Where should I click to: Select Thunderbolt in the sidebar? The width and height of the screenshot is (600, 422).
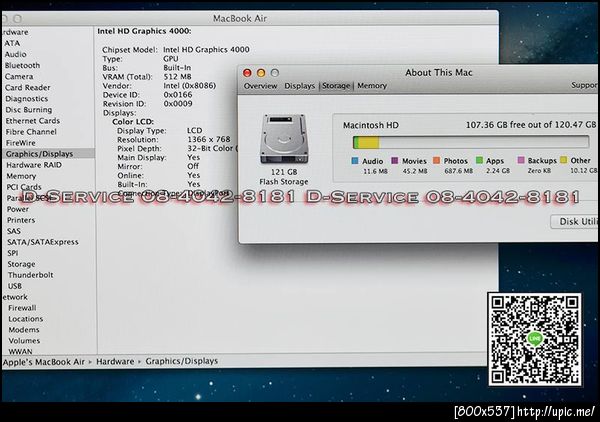31,275
